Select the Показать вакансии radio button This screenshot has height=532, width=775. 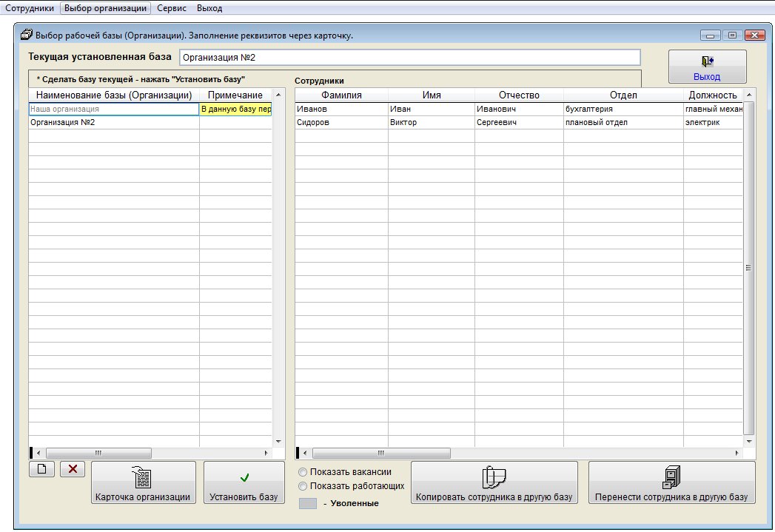(303, 472)
